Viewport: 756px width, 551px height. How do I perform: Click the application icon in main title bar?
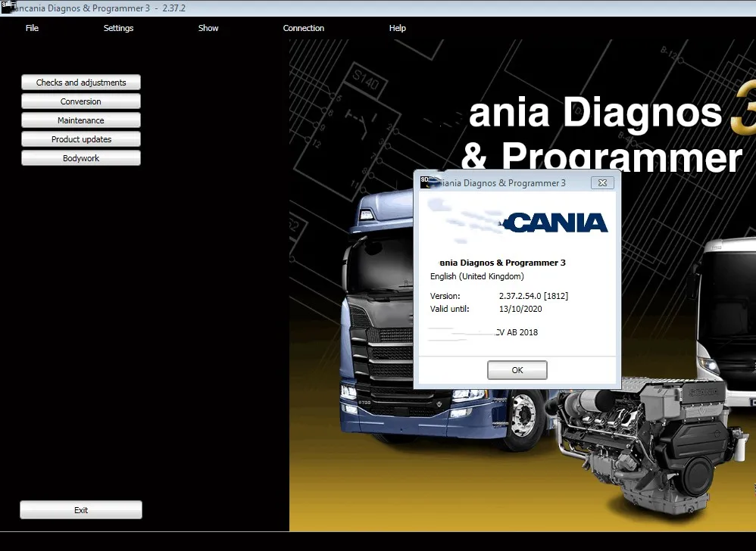tap(8, 8)
